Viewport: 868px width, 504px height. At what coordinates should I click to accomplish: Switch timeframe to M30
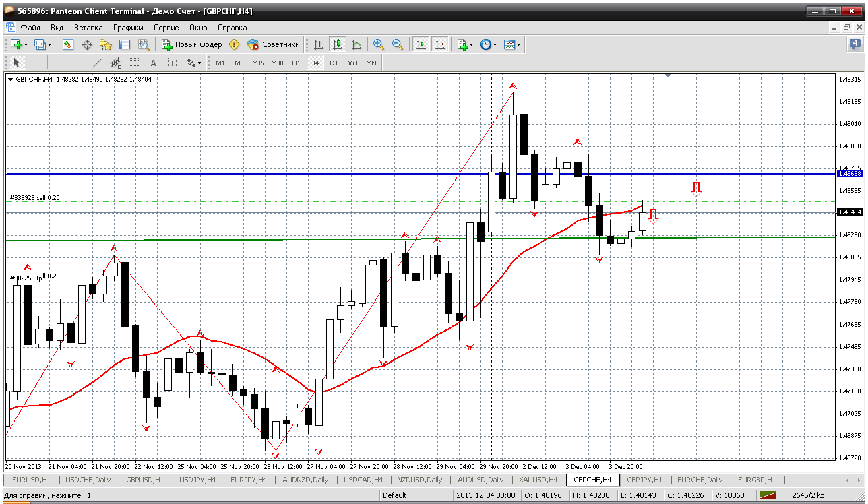[277, 63]
